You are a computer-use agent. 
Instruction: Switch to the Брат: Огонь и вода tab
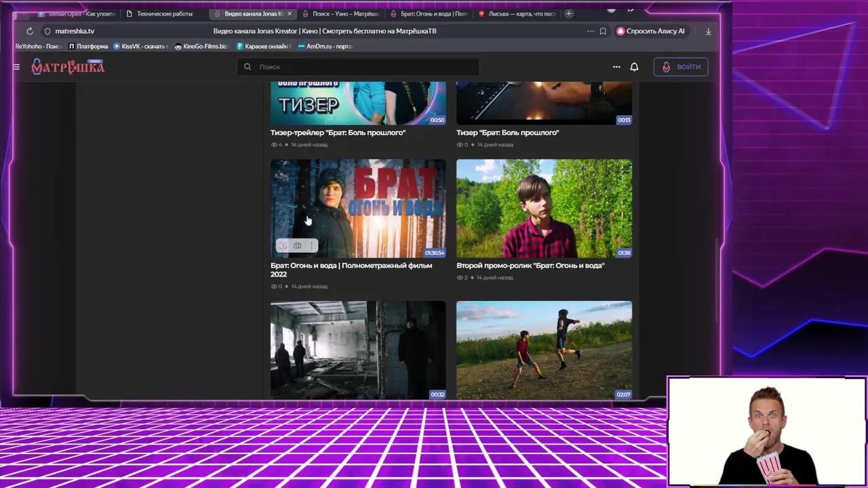click(x=429, y=14)
